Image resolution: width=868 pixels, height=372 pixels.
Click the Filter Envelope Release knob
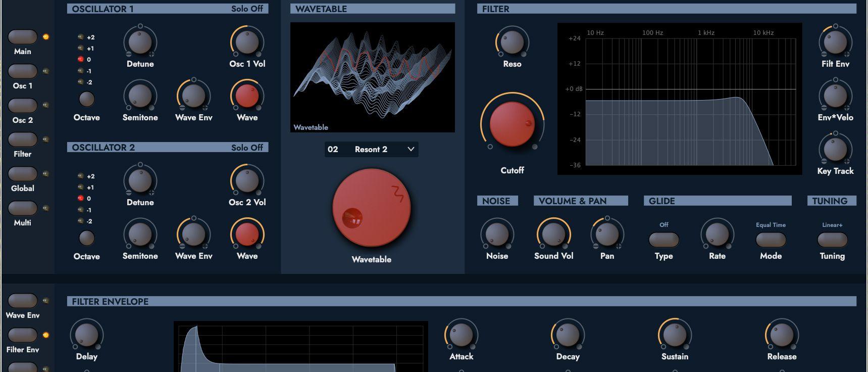point(782,335)
